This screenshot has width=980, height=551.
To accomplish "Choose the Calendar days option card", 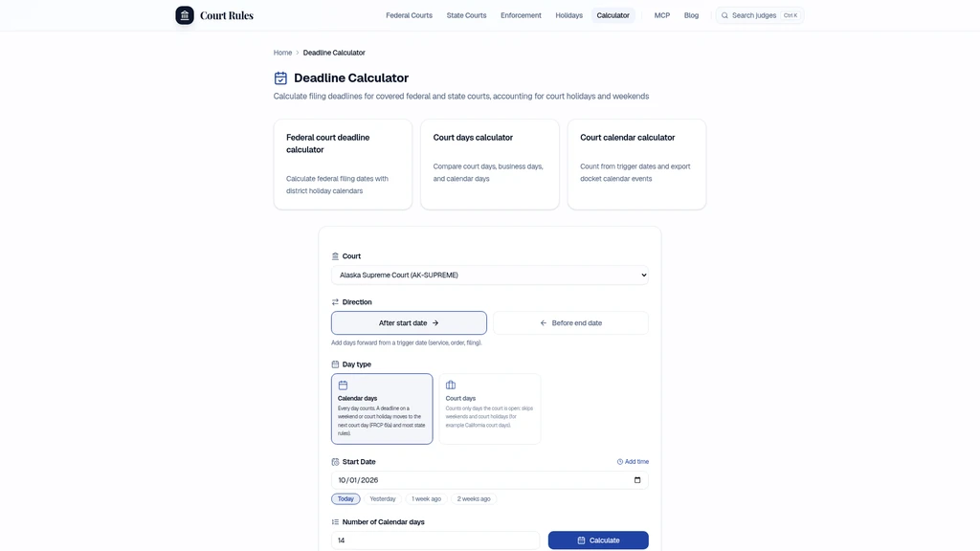I will tap(382, 408).
